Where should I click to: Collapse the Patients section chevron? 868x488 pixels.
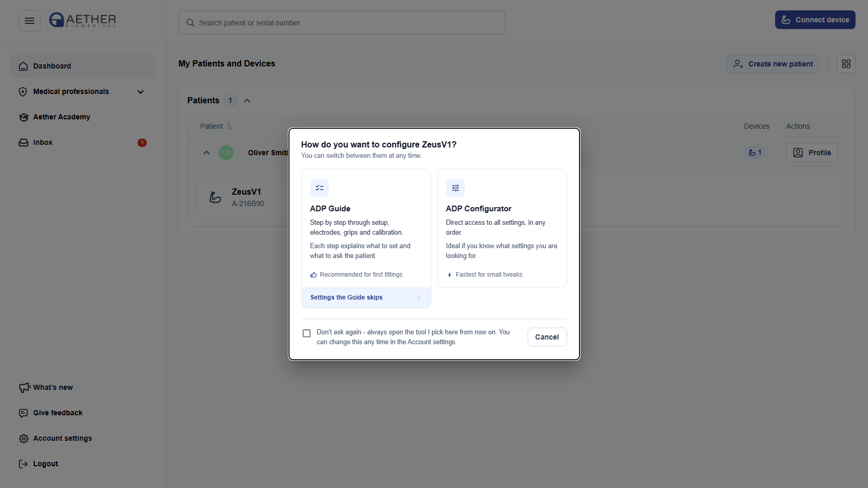tap(247, 101)
